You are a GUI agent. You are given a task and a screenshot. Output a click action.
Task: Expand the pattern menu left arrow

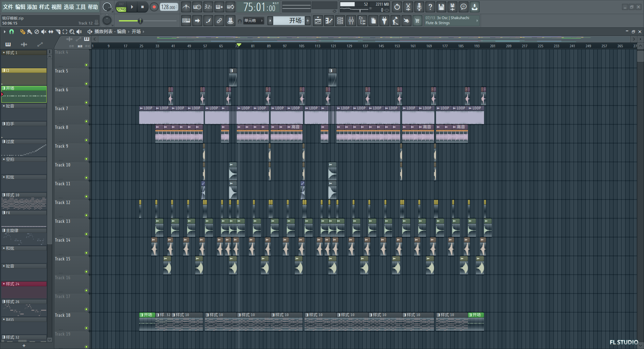(x=270, y=21)
